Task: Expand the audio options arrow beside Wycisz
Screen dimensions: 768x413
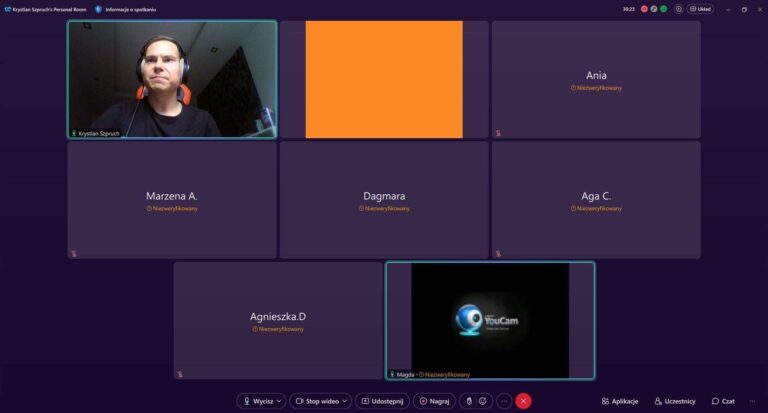Action: point(279,401)
